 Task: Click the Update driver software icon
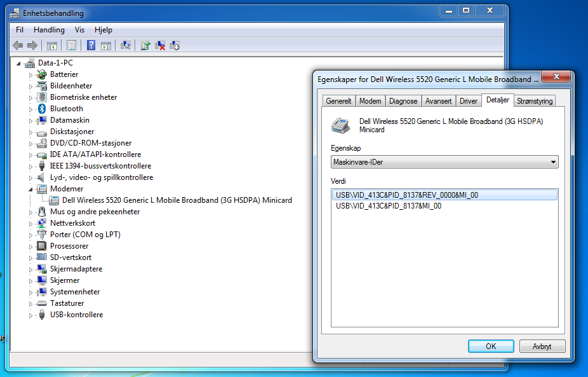[x=145, y=45]
